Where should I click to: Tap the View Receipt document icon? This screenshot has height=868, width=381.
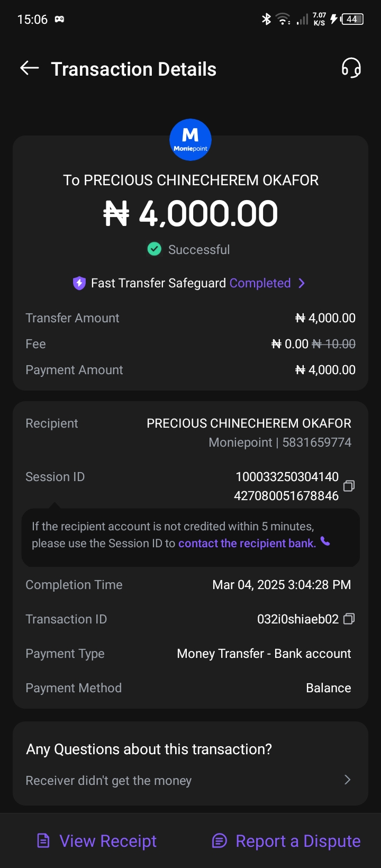click(x=43, y=840)
